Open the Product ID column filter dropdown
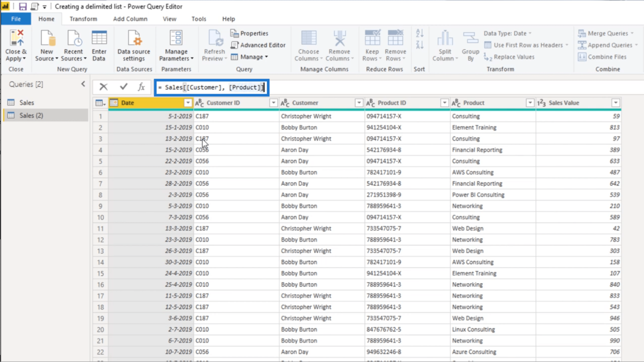644x362 pixels. [444, 103]
